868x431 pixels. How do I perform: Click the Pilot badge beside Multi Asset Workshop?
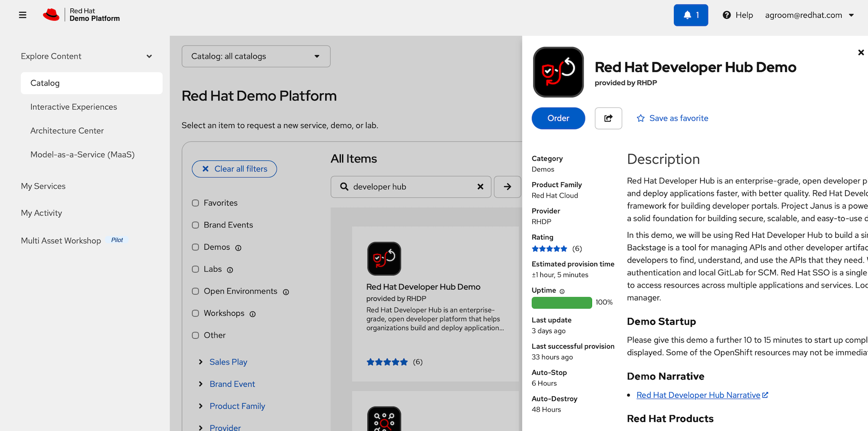[117, 240]
